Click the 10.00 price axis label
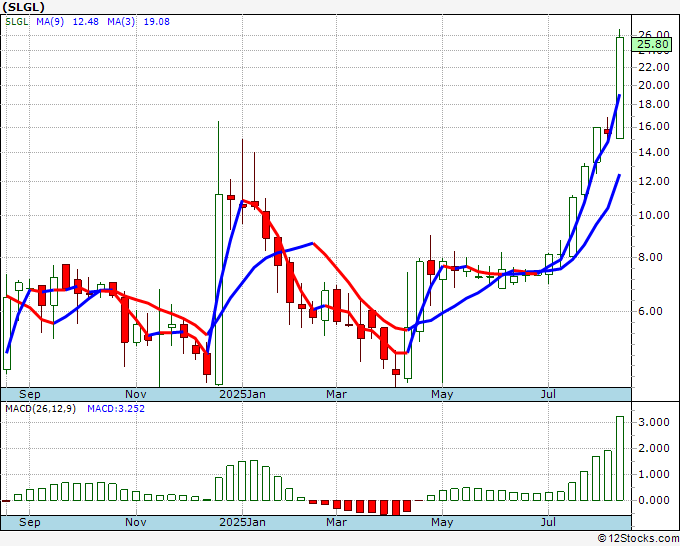The height and width of the screenshot is (546, 680). tap(654, 216)
